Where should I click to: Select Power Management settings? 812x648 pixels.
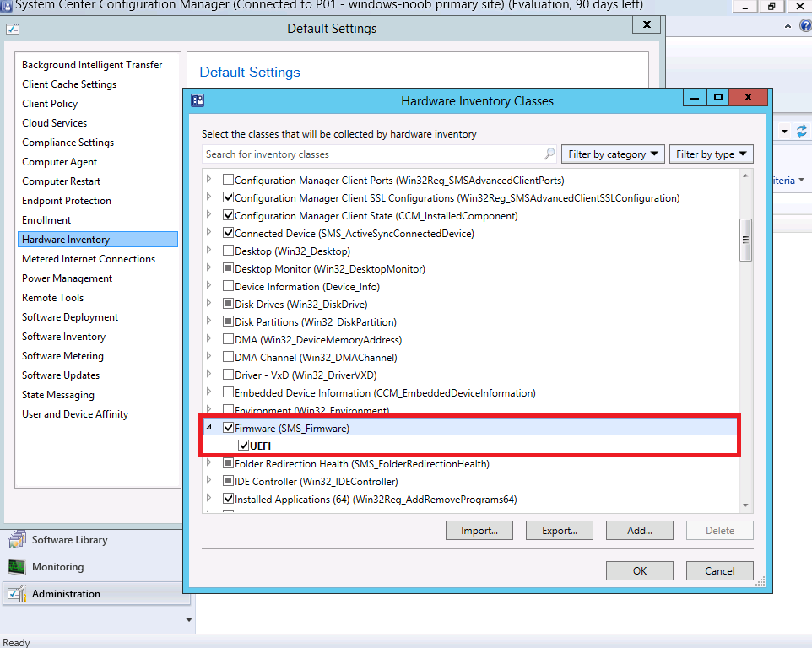point(67,278)
